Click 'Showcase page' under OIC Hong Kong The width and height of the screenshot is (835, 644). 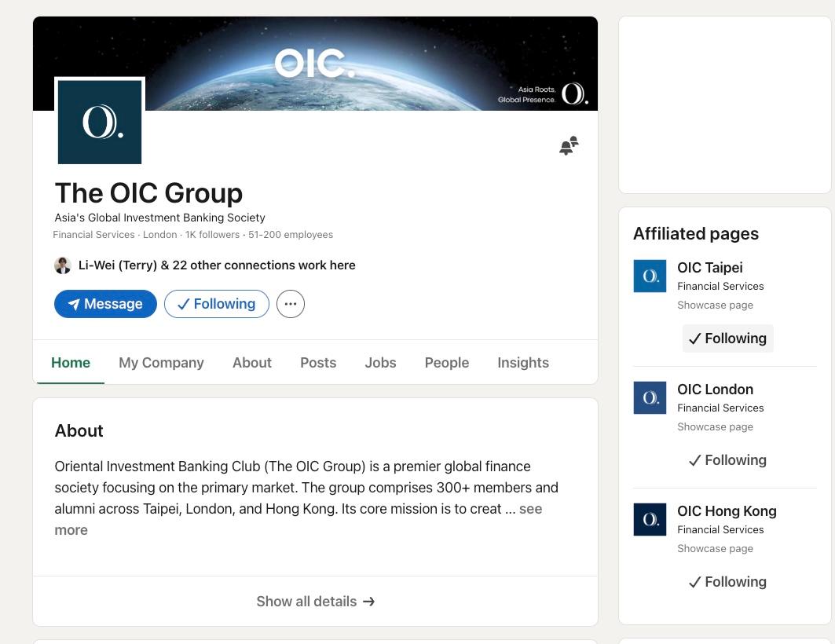(715, 549)
